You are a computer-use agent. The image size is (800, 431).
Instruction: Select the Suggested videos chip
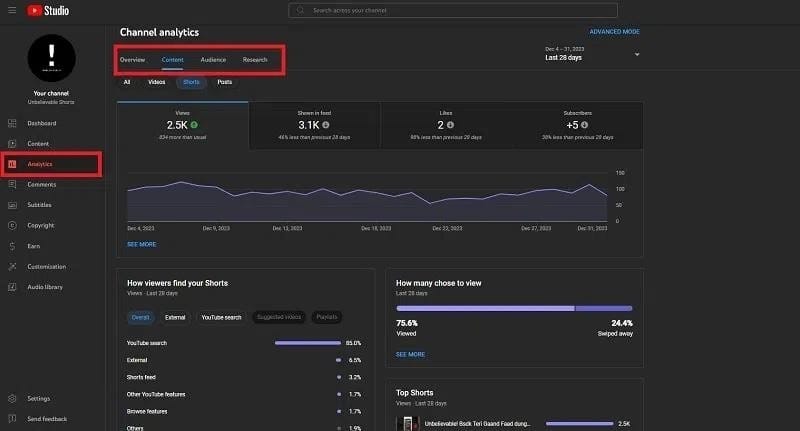(x=279, y=317)
